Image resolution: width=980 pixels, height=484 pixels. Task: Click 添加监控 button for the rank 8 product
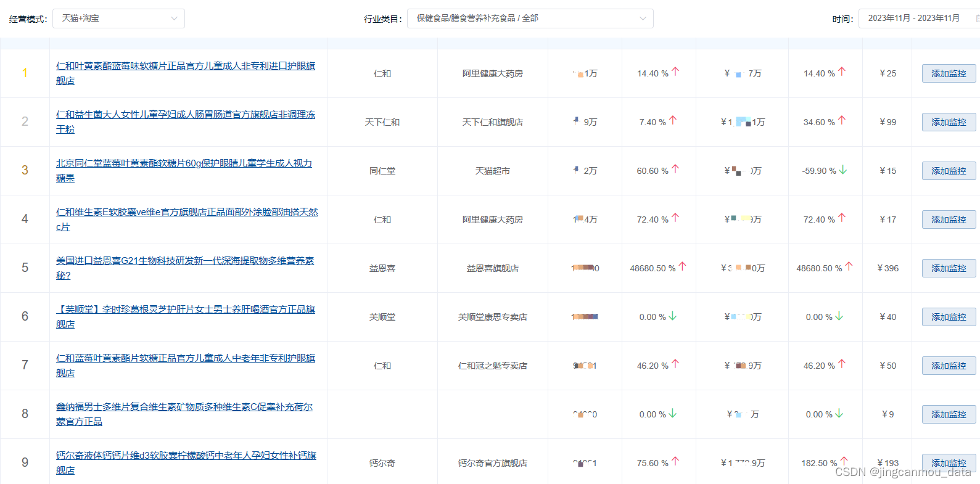point(949,414)
